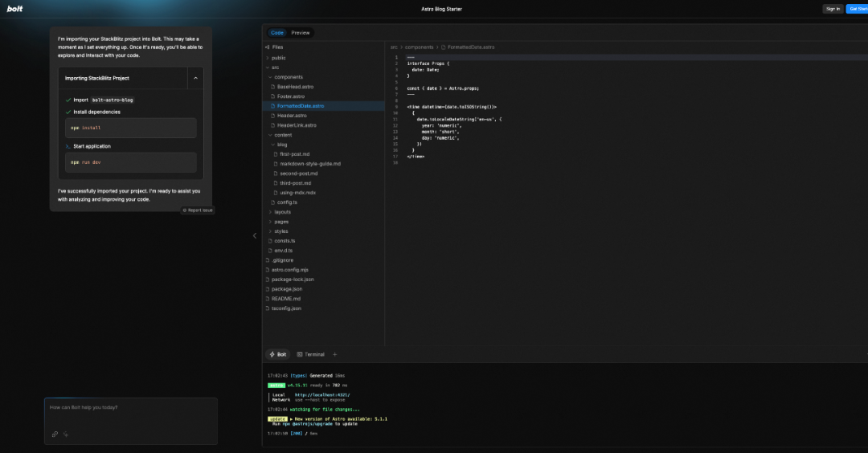Expand the styles folder

pos(280,231)
